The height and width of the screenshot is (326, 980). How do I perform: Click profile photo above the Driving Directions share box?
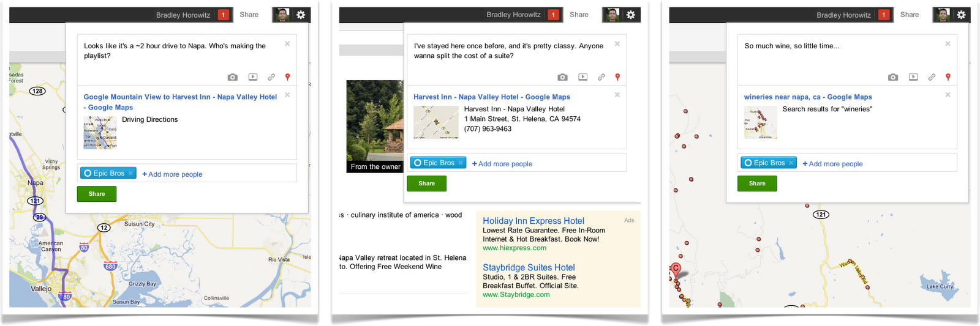[x=282, y=15]
